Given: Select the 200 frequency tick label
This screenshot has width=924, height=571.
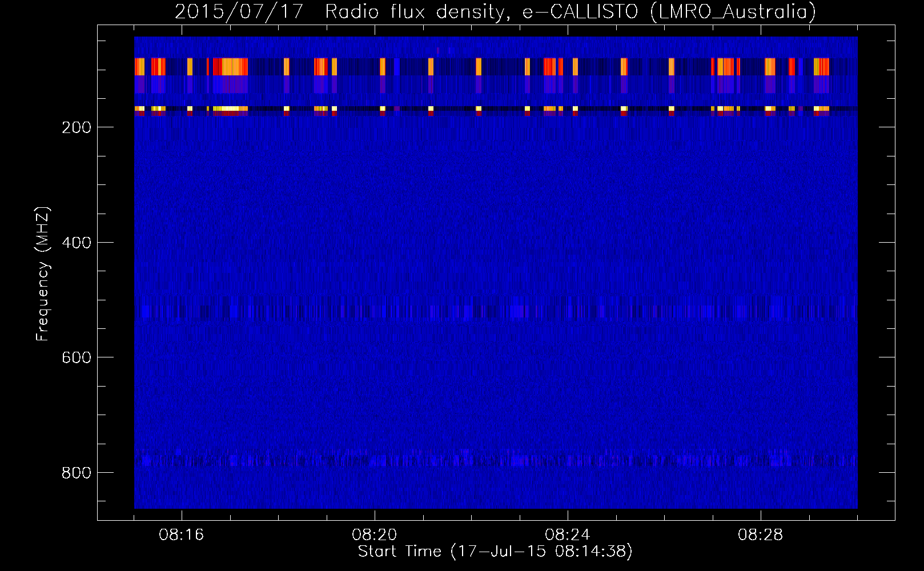Looking at the screenshot, I should click(77, 127).
